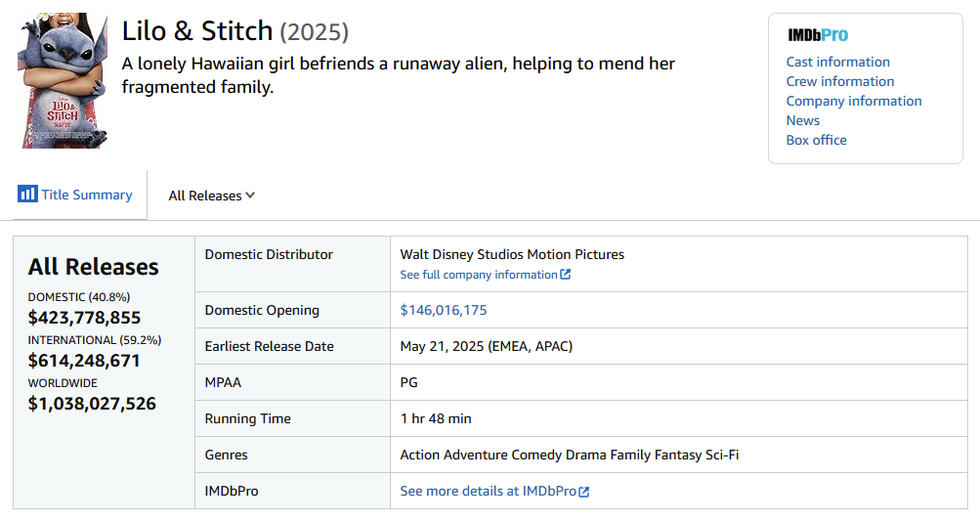Open See more details at IMDbPro

coord(488,491)
